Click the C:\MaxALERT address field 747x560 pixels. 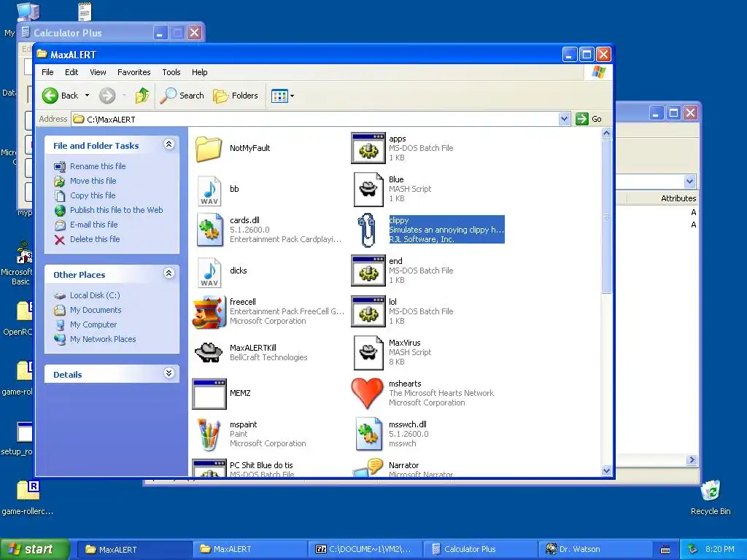tap(315, 119)
